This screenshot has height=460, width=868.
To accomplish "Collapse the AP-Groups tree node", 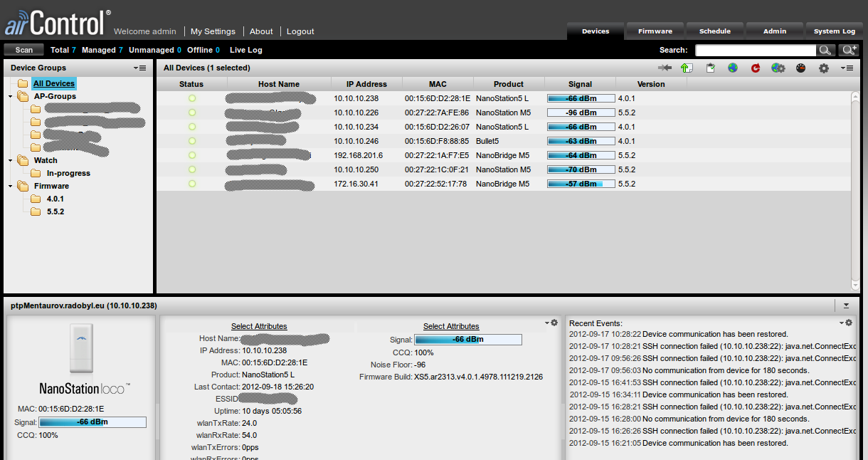I will coord(9,97).
